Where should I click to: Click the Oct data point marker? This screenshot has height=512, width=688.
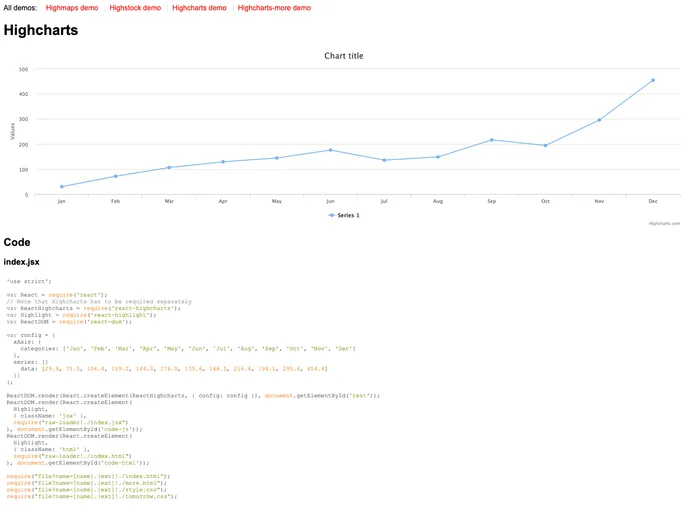point(545,146)
